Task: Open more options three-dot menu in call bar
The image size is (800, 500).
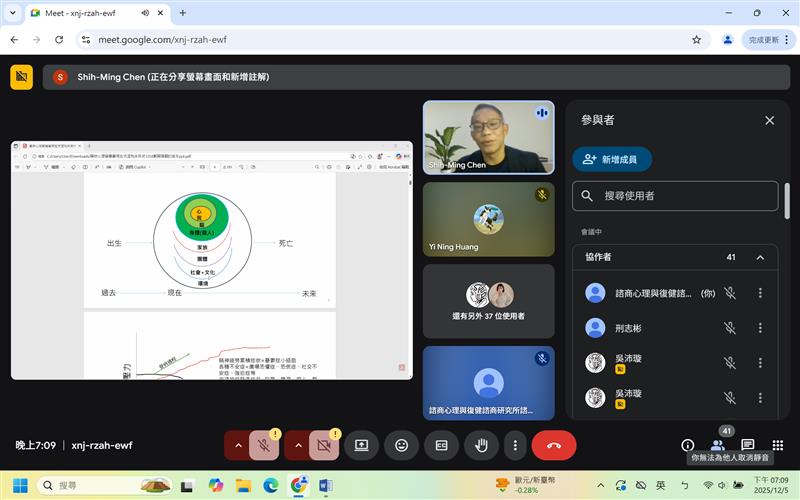Action: click(515, 445)
